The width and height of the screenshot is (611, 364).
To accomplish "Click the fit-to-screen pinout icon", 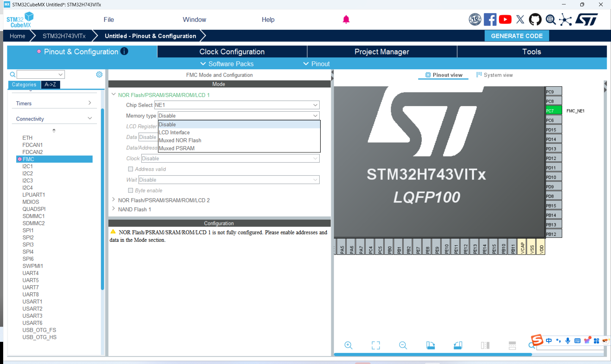I will tap(375, 345).
